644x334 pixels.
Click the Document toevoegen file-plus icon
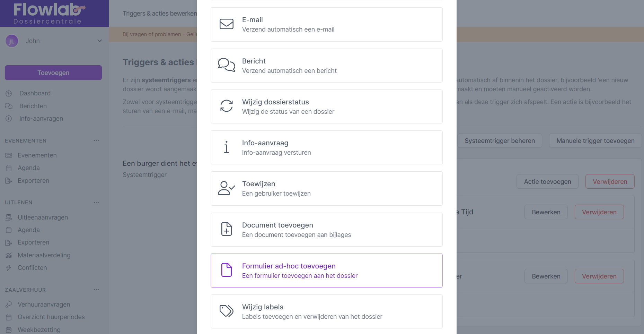(227, 229)
